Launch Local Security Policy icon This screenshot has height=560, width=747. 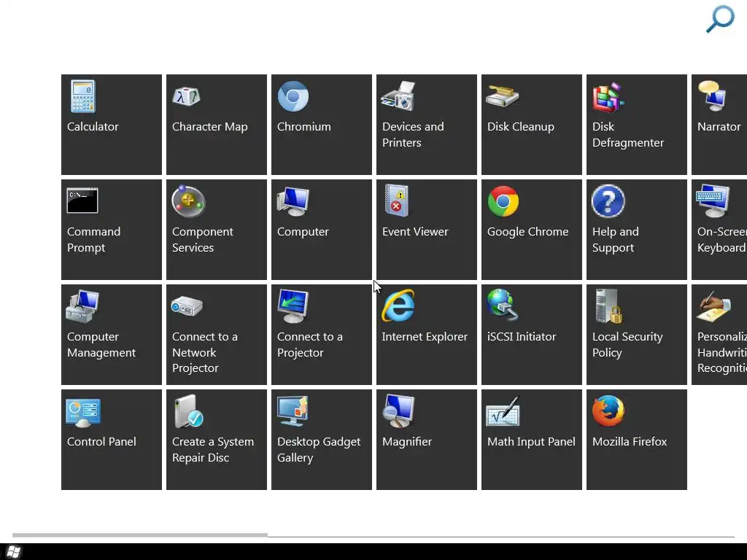tap(609, 306)
